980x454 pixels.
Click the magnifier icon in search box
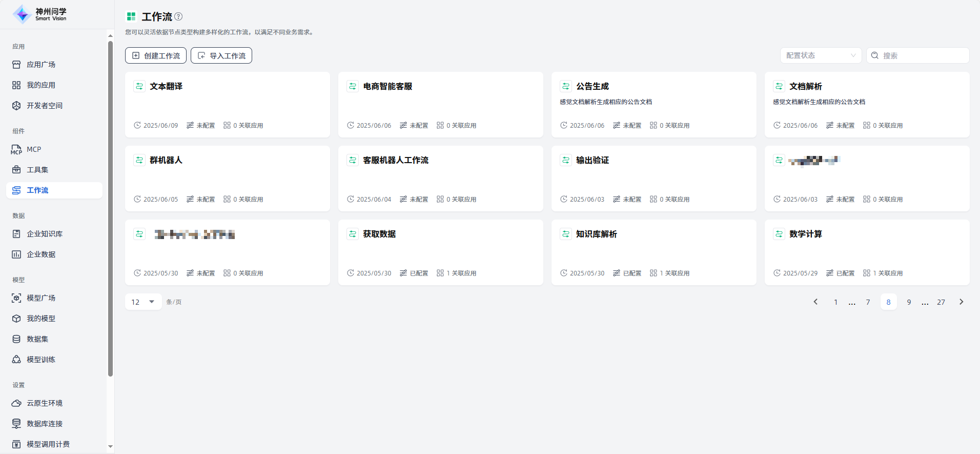[875, 55]
